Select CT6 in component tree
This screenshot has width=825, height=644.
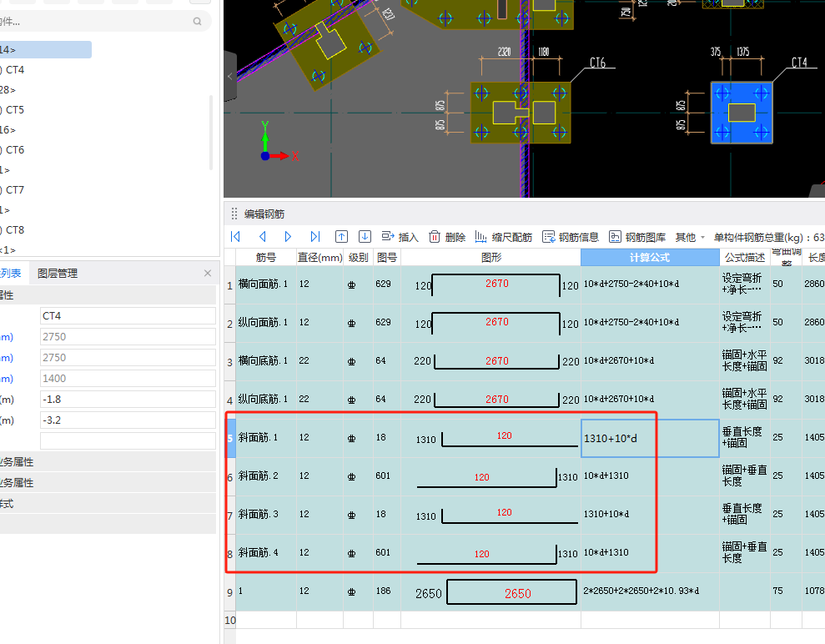click(15, 150)
